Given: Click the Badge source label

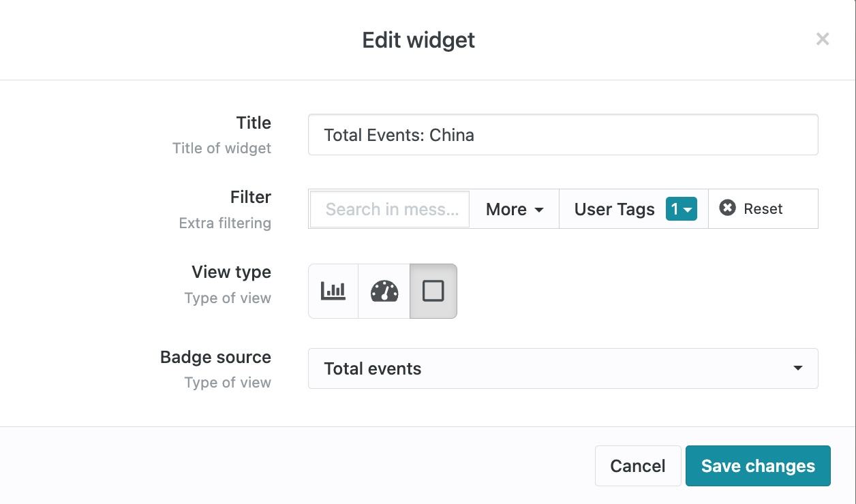Looking at the screenshot, I should (215, 357).
